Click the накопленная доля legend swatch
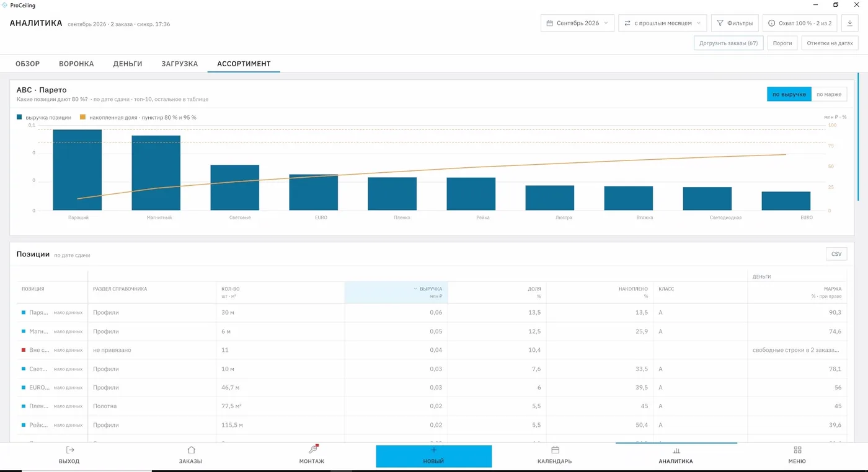The height and width of the screenshot is (472, 868). point(82,117)
